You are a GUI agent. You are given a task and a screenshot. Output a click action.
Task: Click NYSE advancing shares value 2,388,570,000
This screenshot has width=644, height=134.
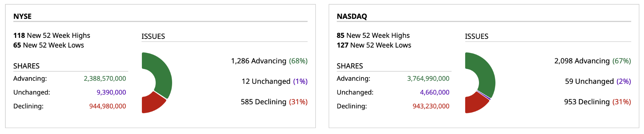click(x=105, y=78)
